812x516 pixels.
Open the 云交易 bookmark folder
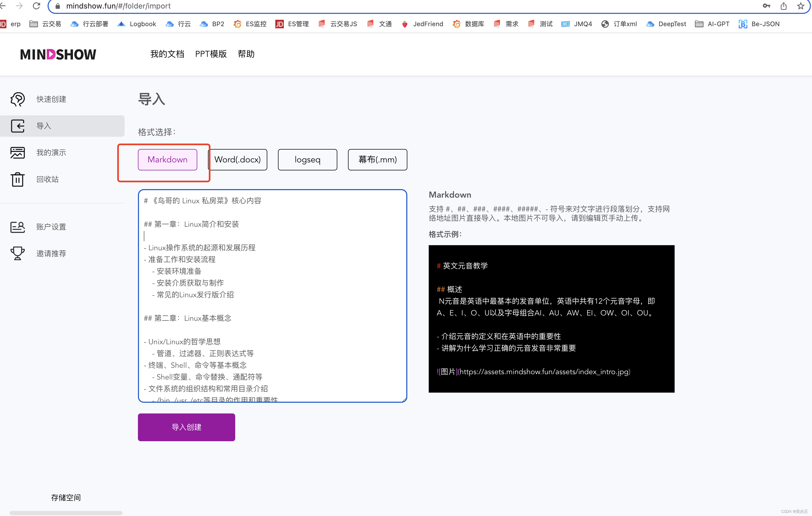coord(45,24)
